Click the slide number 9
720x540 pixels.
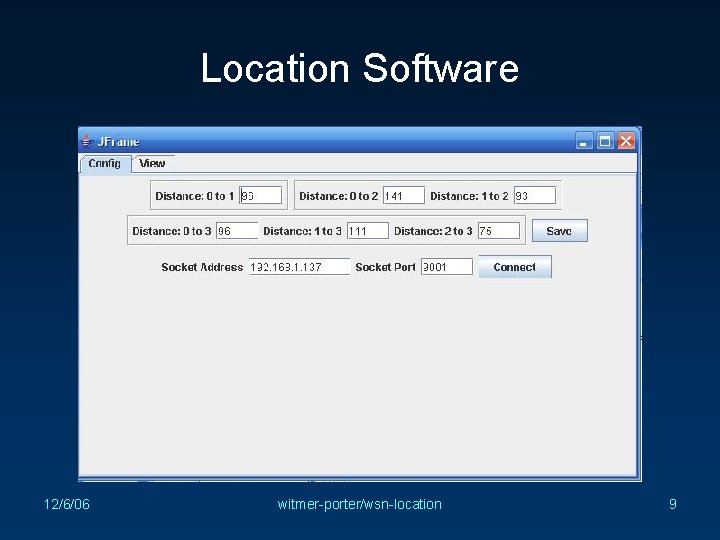pyautogui.click(x=673, y=504)
